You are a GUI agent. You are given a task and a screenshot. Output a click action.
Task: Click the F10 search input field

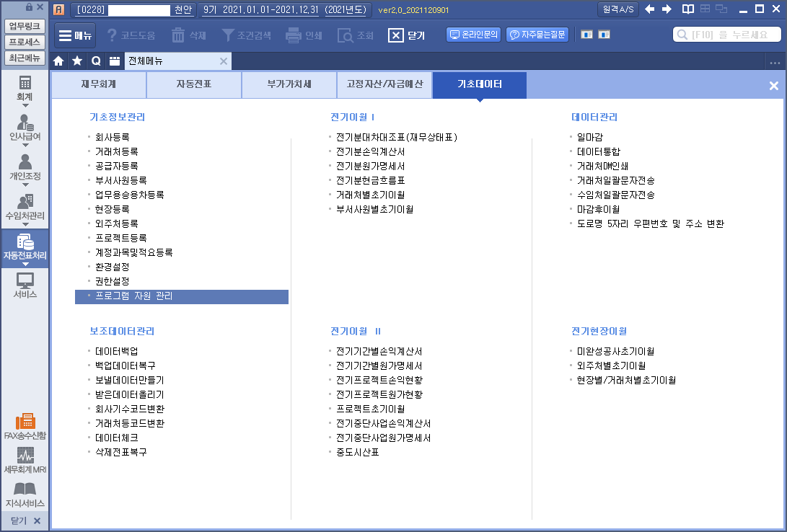(x=727, y=35)
